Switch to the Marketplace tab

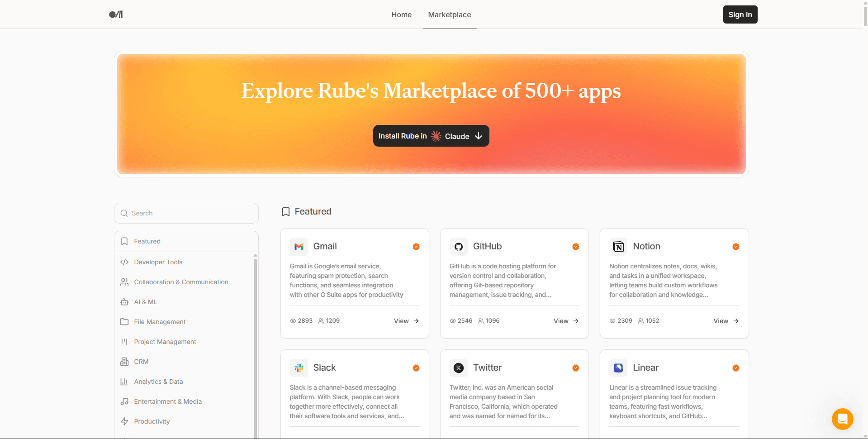[449, 14]
